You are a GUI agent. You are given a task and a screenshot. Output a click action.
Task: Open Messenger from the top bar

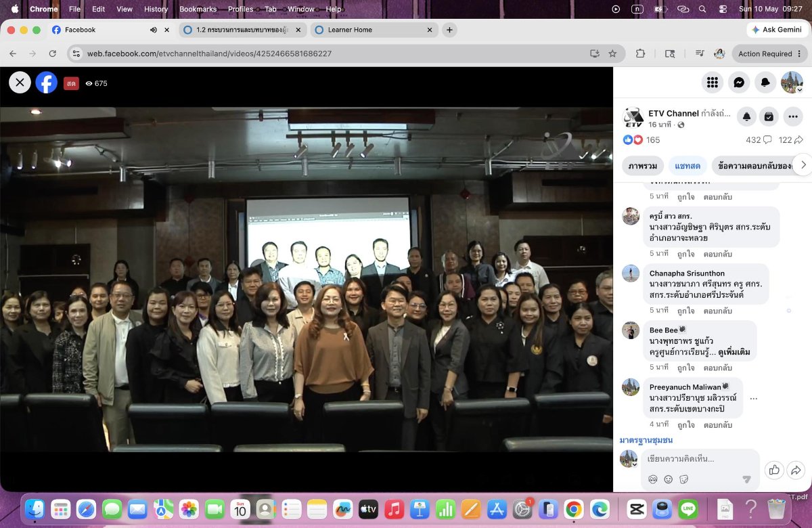click(x=739, y=82)
